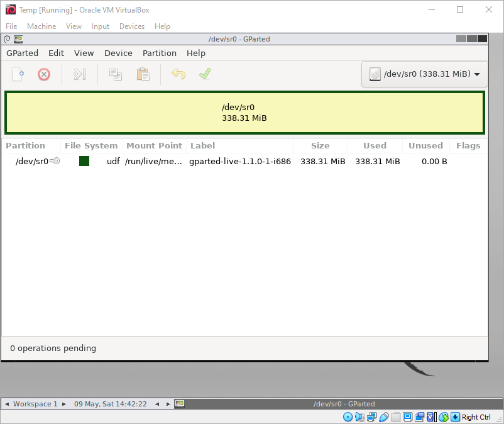504x424 pixels.
Task: Open the GParted Help menu
Action: (x=196, y=53)
